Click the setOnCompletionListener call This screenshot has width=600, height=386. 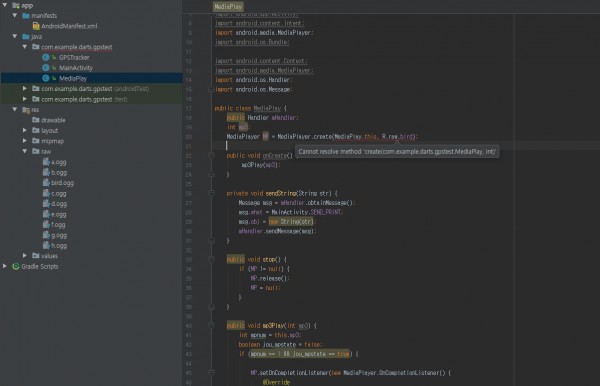tap(294, 373)
